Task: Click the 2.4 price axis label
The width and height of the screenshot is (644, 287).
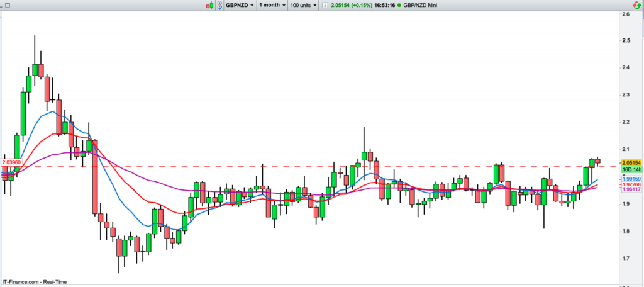Action: point(626,67)
